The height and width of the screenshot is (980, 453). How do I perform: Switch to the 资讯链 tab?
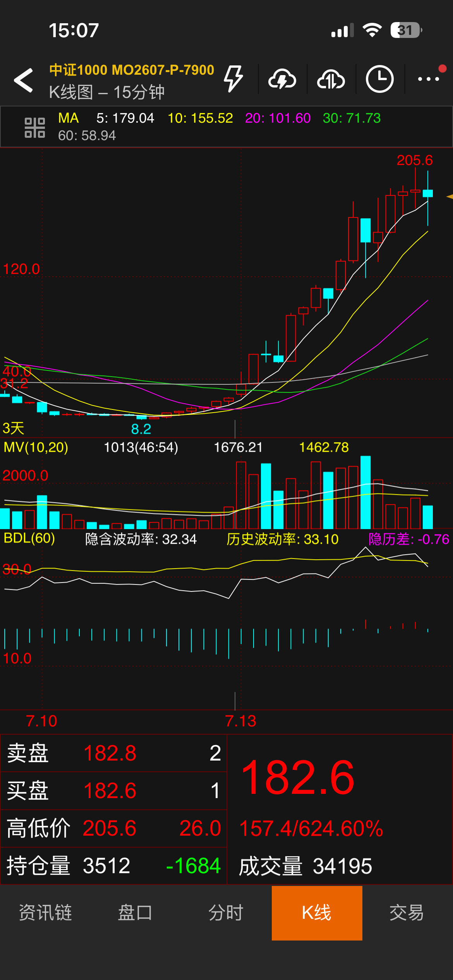pyautogui.click(x=45, y=913)
